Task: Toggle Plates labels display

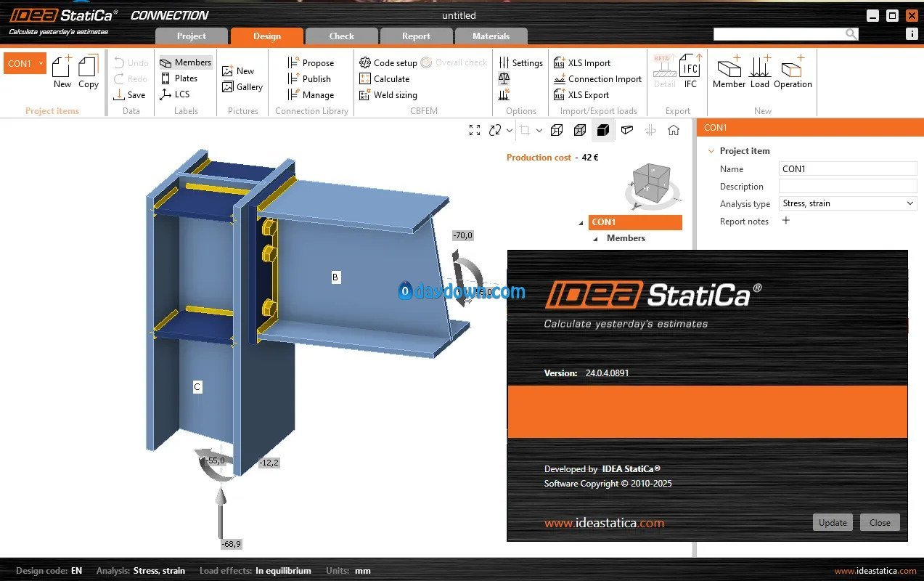Action: 179,78
